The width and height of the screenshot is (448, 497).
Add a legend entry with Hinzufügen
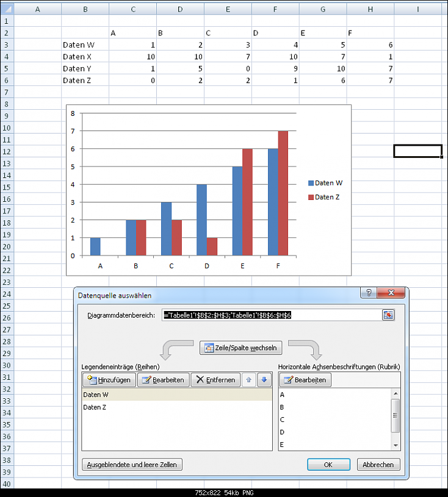109,380
